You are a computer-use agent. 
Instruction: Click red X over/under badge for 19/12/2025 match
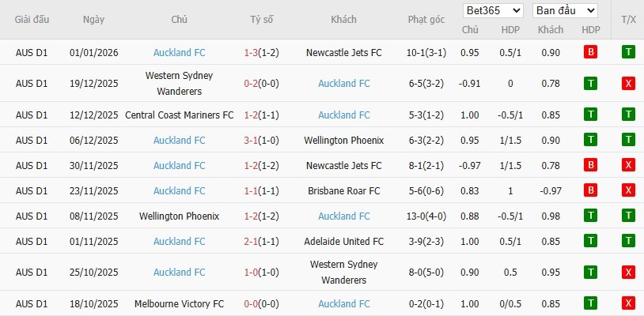[628, 83]
